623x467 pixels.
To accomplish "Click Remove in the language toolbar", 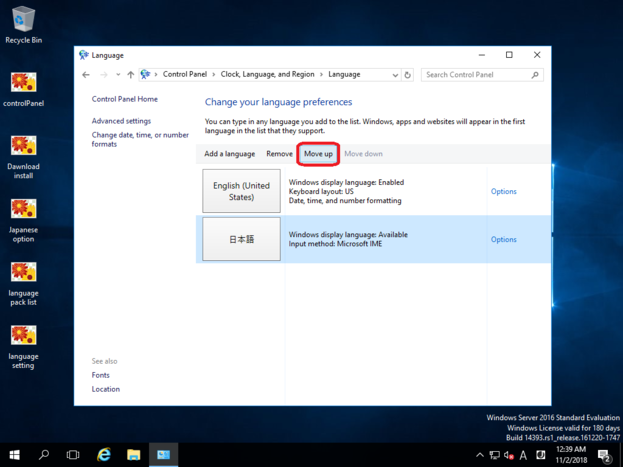I will coord(279,154).
